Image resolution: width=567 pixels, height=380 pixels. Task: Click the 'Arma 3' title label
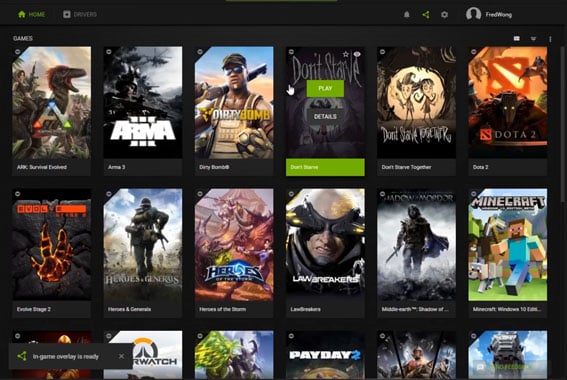(116, 167)
